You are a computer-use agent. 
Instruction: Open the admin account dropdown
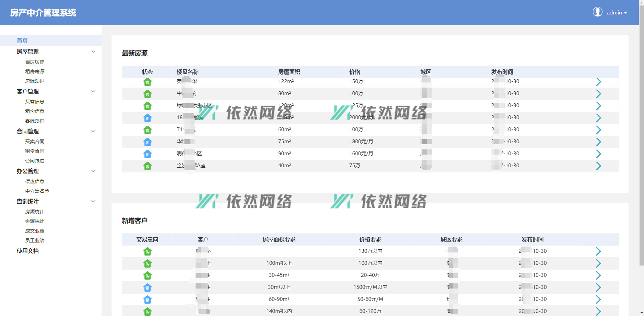click(617, 13)
